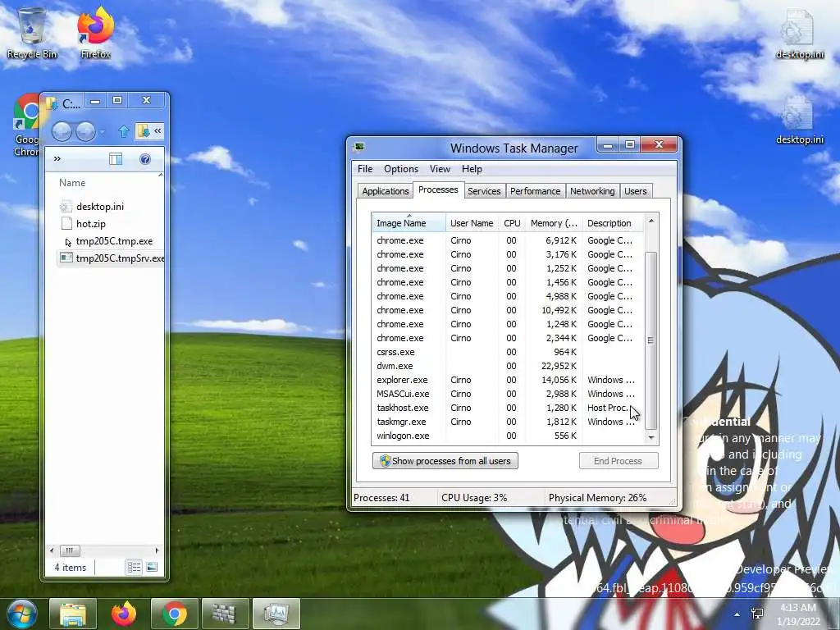Sort processes by User Name column
The image size is (840, 630).
[472, 223]
